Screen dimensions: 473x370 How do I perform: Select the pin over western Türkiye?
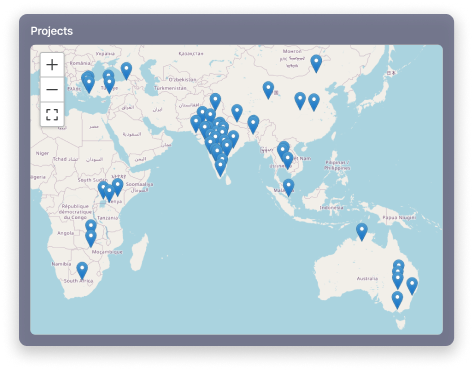pos(109,85)
